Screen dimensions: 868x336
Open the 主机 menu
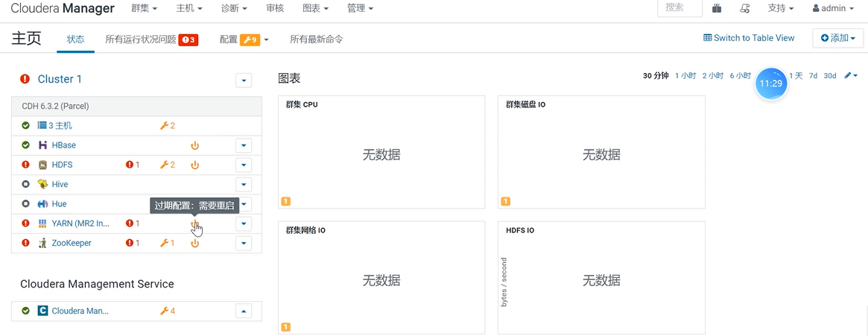point(189,8)
